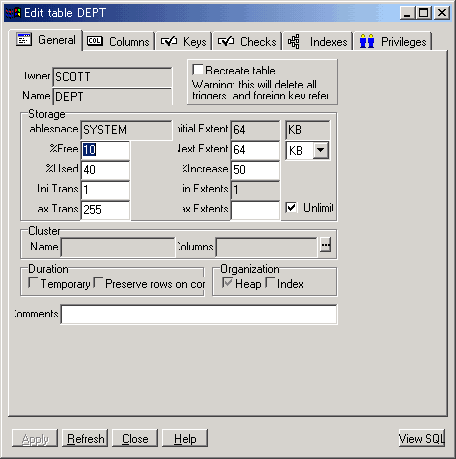Open cluster columns ellipsis button
Viewport: 456px width, 459px height.
325,246
